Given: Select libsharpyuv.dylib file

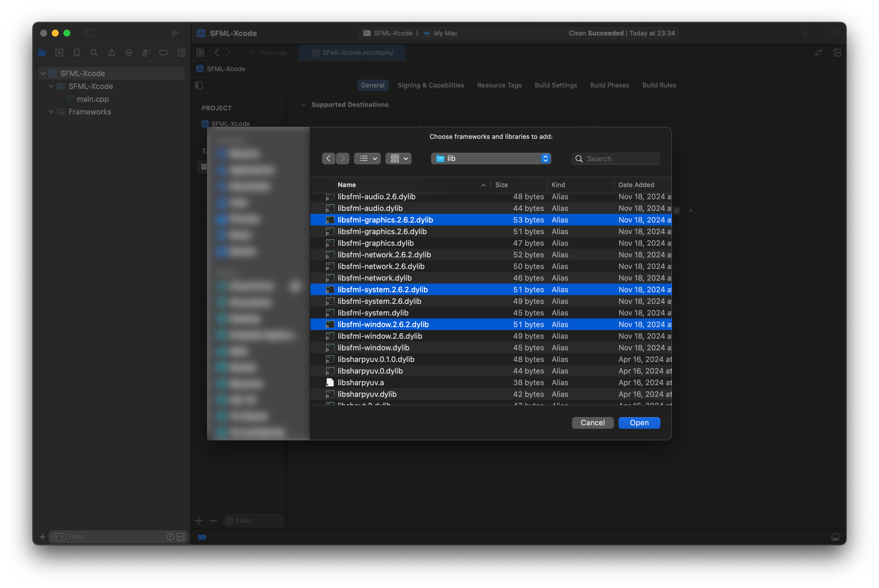Looking at the screenshot, I should point(491,394).
